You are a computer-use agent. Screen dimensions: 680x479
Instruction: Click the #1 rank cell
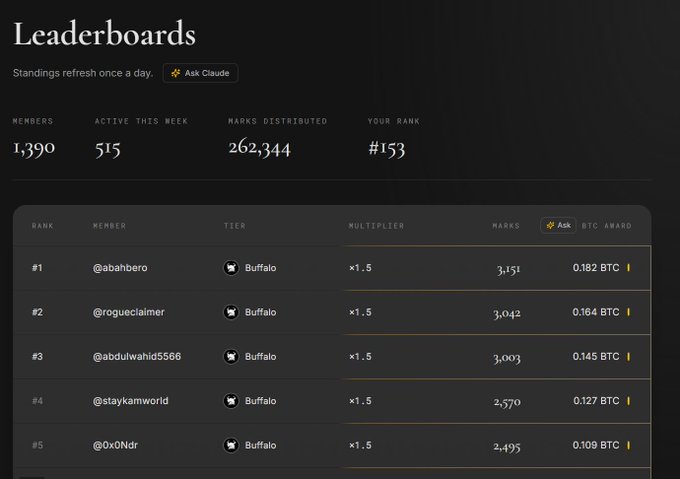tap(37, 268)
